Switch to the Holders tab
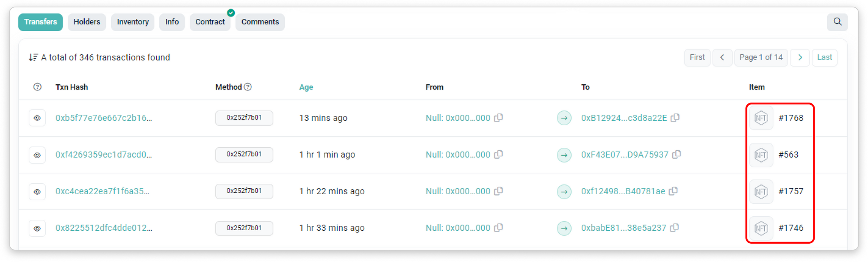The height and width of the screenshot is (262, 868). 87,22
